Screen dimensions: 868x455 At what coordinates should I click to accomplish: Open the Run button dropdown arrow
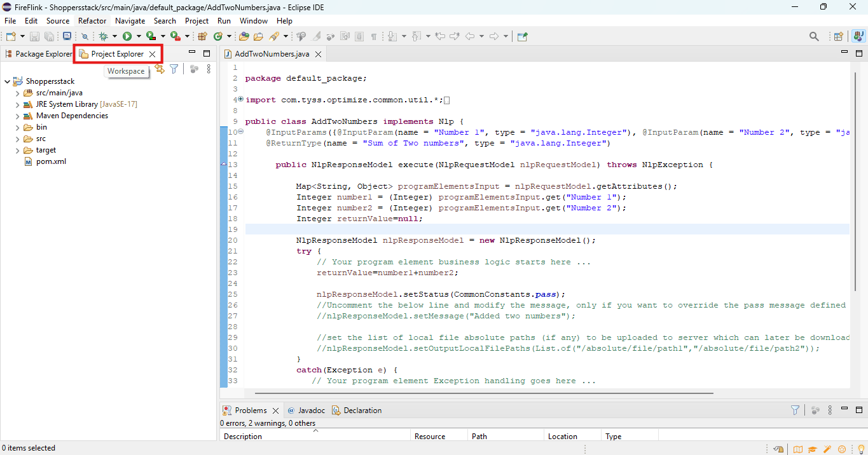point(139,37)
